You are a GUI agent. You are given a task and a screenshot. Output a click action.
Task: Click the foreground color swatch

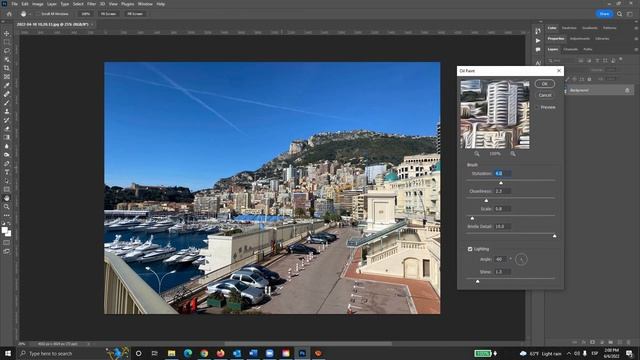click(x=4, y=230)
